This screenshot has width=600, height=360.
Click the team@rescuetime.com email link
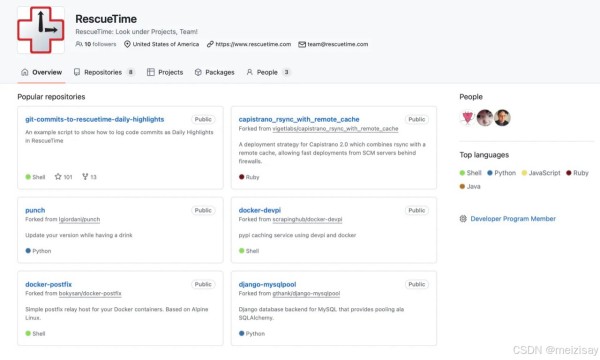tap(338, 44)
